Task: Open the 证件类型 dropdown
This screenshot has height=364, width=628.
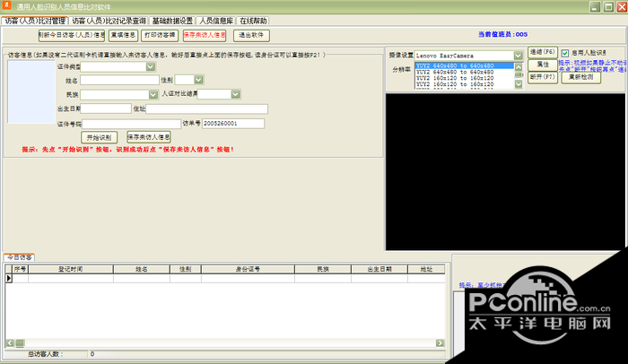Action: 150,67
